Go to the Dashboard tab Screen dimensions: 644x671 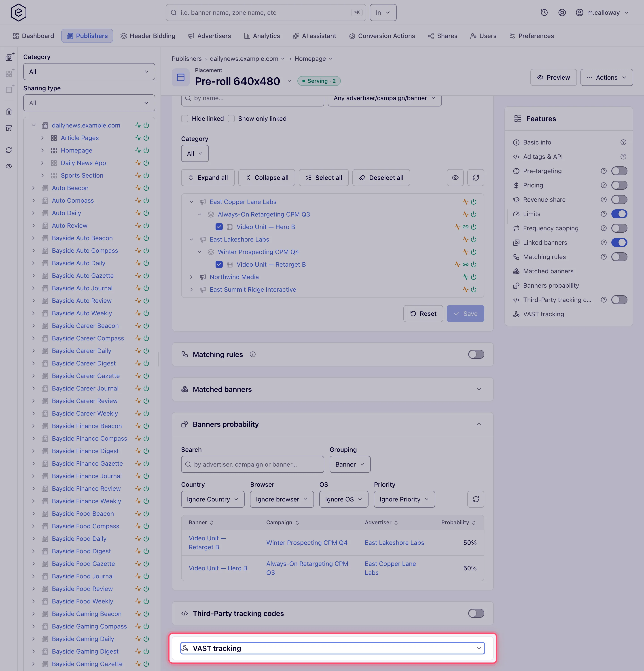[33, 36]
